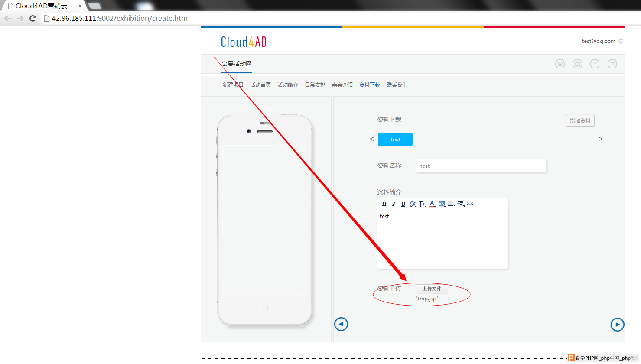Open the 活动简介 menu item
Viewport: 641px width, 364px height.
[x=288, y=85]
